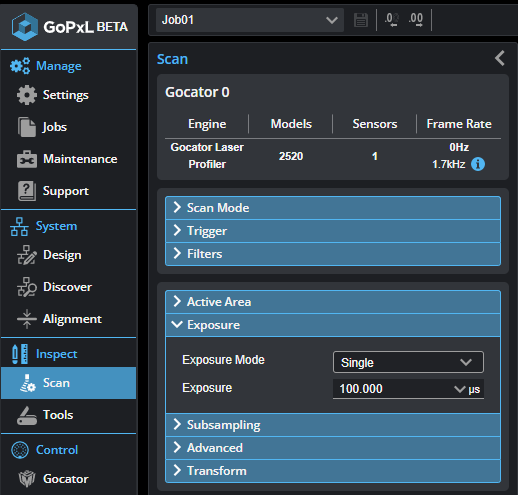Expand the Active Area section
The width and height of the screenshot is (518, 495).
333,302
